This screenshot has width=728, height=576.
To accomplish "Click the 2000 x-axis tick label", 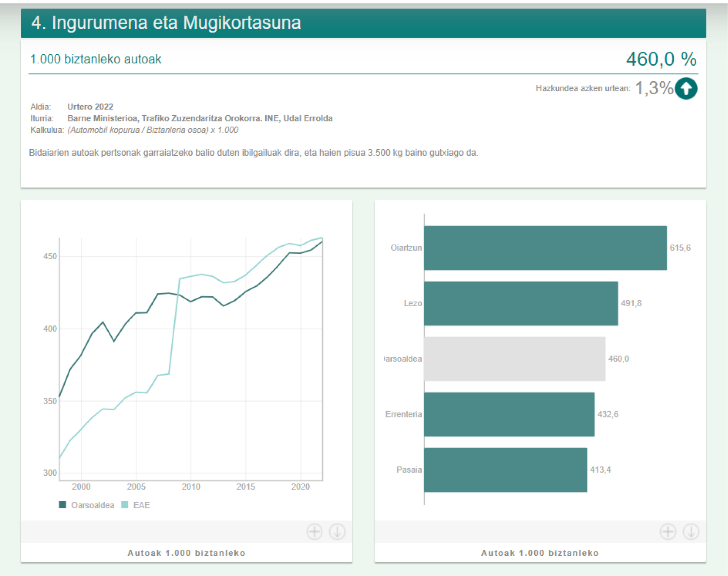I will pyautogui.click(x=81, y=487).
